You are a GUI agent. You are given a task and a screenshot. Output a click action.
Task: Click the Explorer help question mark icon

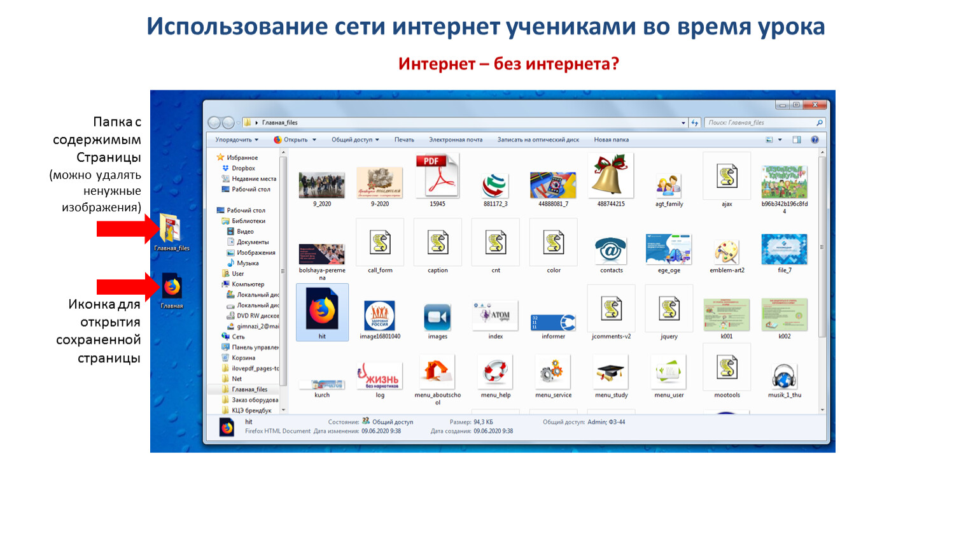[x=815, y=140]
